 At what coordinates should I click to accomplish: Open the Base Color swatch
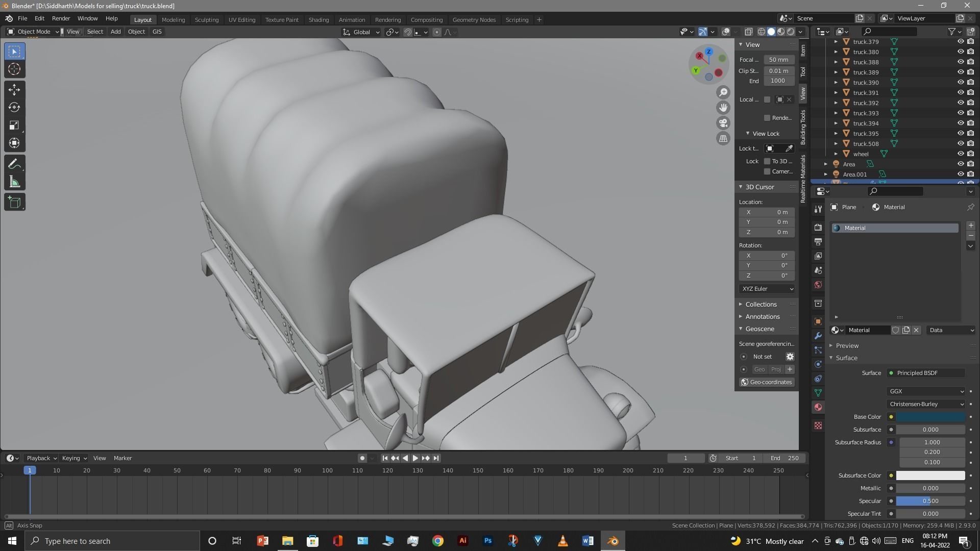[x=930, y=417]
